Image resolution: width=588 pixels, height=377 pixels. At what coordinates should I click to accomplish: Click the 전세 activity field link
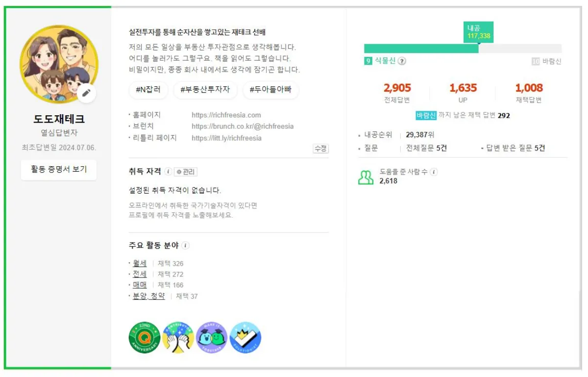(x=139, y=274)
